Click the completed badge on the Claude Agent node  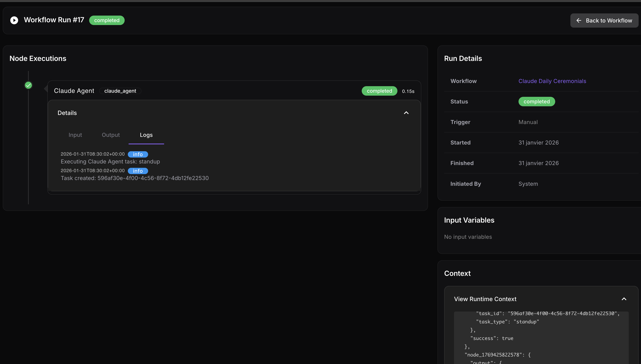379,91
